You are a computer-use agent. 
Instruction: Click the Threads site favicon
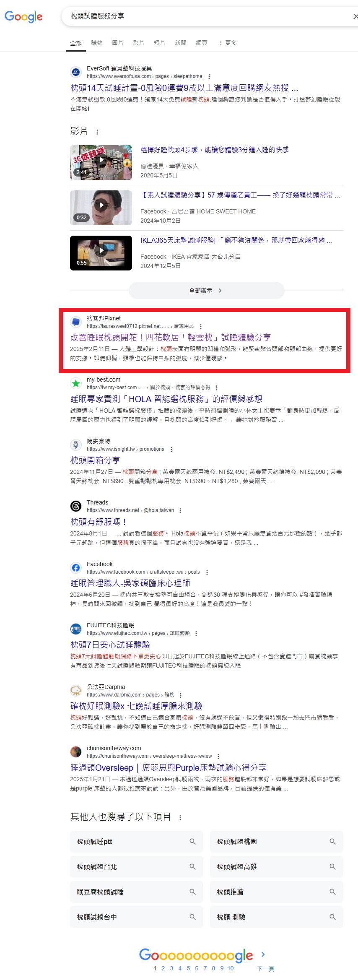point(76,506)
